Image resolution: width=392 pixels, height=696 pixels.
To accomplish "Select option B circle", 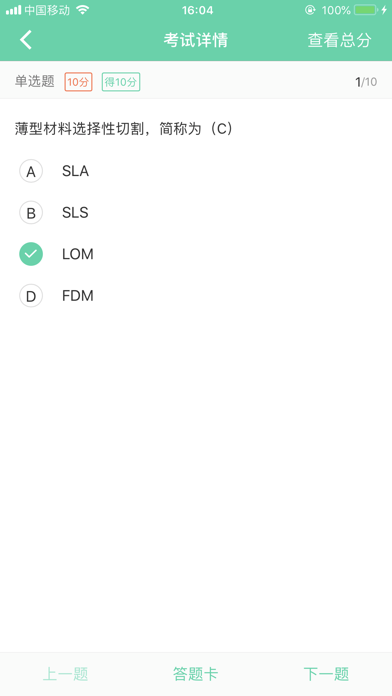I will click(x=31, y=213).
